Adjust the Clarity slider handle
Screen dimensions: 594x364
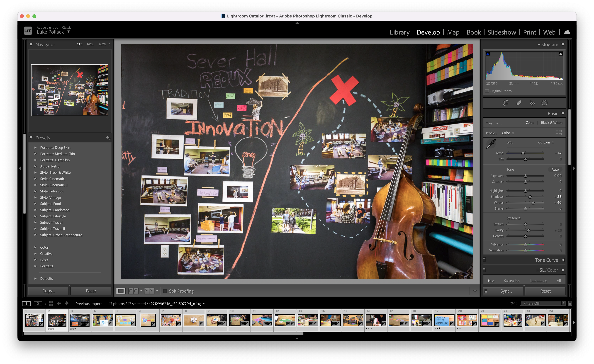click(x=528, y=230)
